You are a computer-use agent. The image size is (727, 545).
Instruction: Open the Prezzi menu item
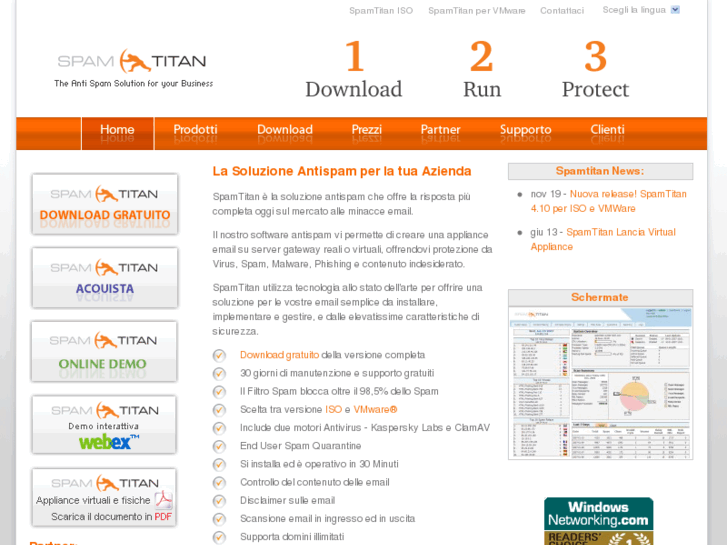click(x=366, y=130)
